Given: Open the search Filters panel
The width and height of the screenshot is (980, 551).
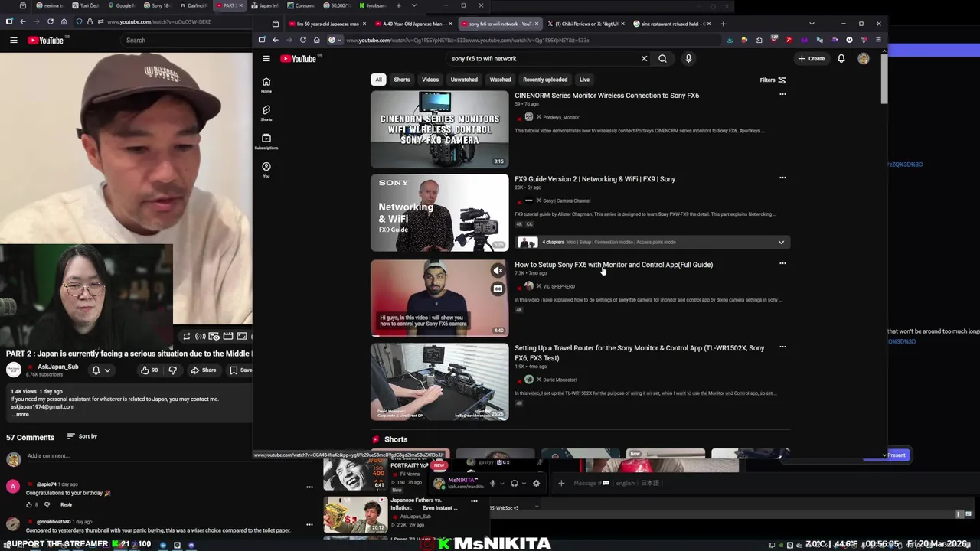Looking at the screenshot, I should click(x=772, y=80).
